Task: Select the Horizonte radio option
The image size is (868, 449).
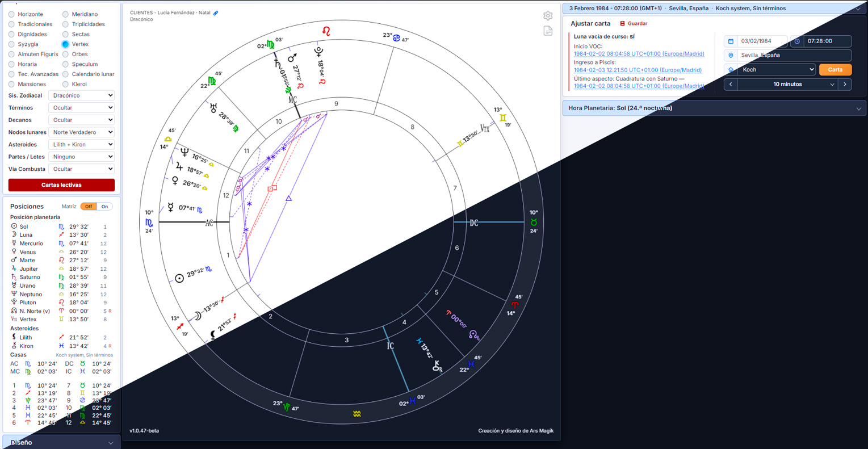Action: [11, 14]
